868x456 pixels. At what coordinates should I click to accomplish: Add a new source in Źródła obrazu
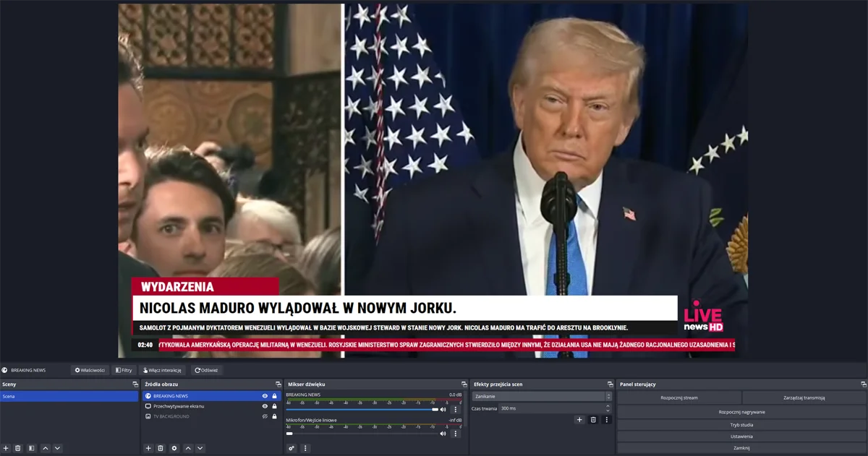point(148,448)
